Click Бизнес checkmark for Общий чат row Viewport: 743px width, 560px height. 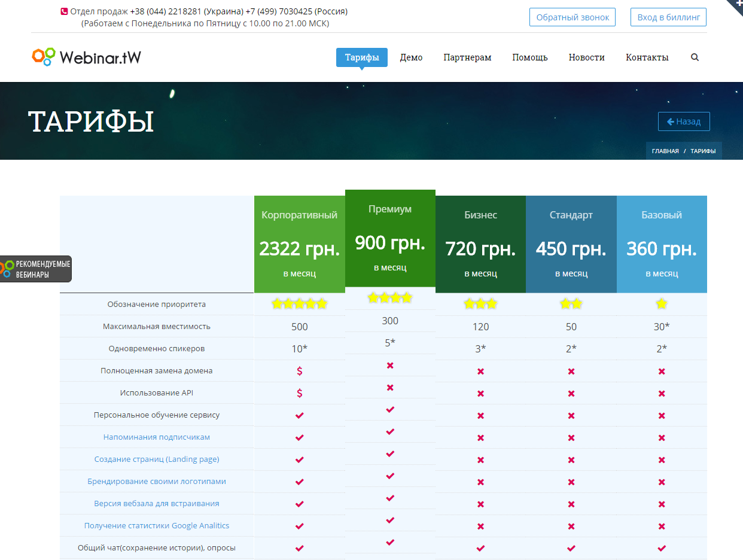coord(480,548)
